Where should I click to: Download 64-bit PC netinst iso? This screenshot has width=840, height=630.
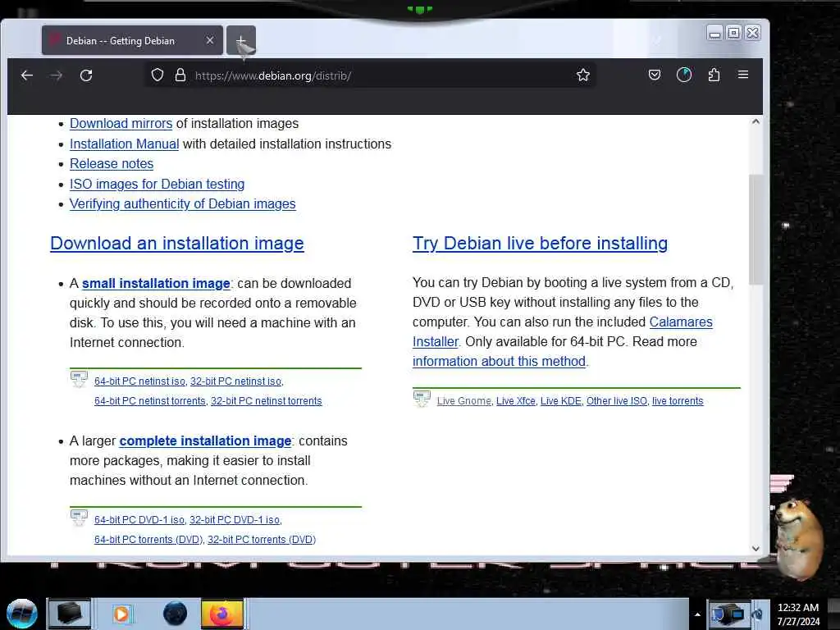(x=139, y=381)
